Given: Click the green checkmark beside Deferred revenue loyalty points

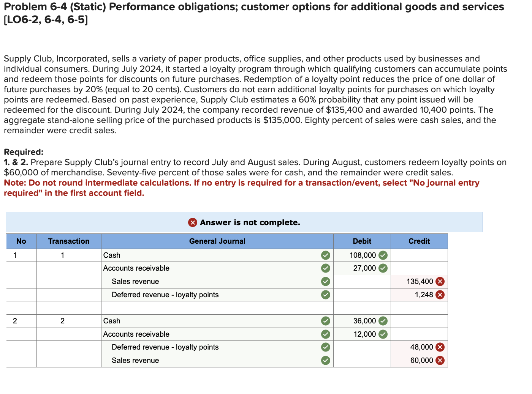Looking at the screenshot, I should (325, 294).
